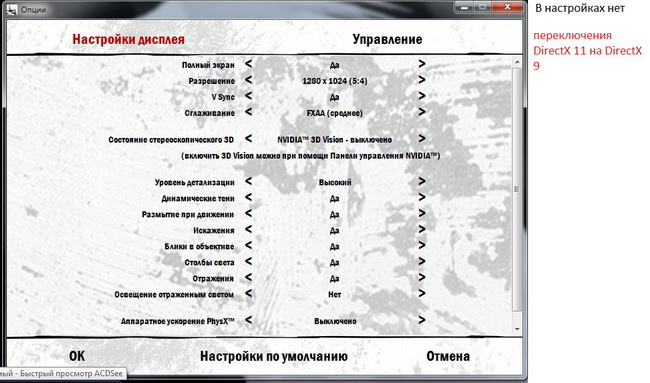Click left arrow for стереоскопического 3D state
Screen dimensions: 650x383
[248, 138]
